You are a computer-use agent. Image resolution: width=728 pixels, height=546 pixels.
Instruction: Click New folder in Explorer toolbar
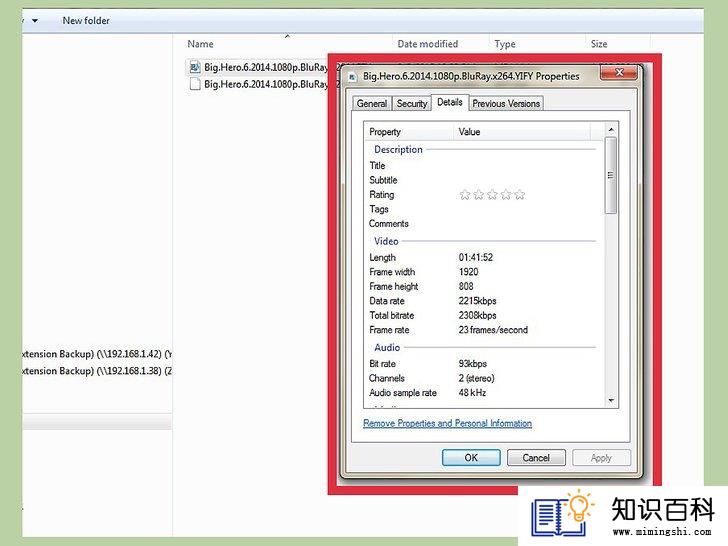(x=86, y=20)
